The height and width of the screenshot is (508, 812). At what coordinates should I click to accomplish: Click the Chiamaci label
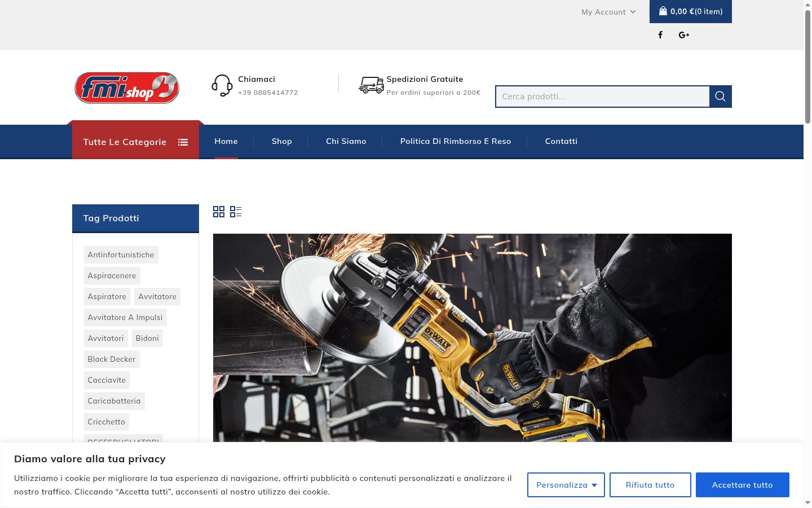257,79
